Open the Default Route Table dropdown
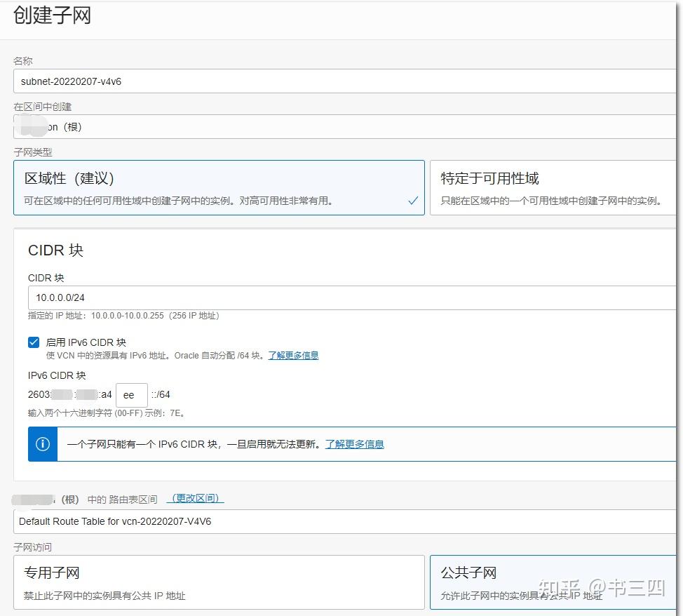This screenshot has width=683, height=616. click(x=344, y=521)
